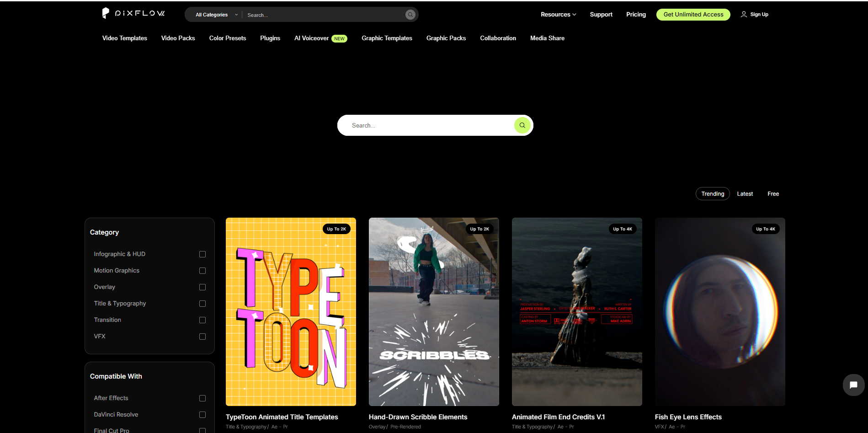
Task: Enable the Overlay category checkbox
Action: point(202,287)
